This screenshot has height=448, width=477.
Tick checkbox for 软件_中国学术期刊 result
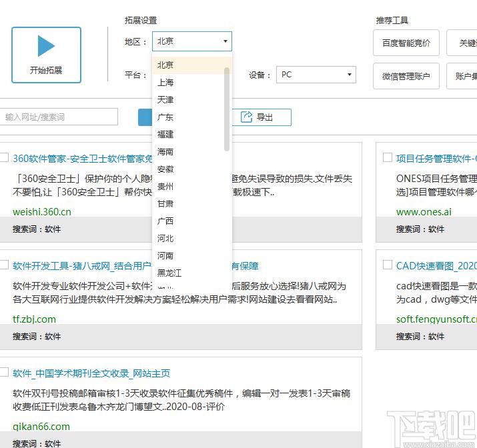(4, 372)
